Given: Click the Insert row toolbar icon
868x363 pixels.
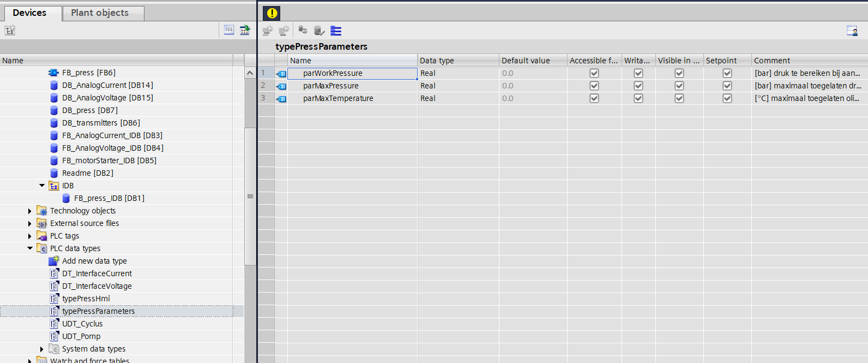Looking at the screenshot, I should coord(267,31).
